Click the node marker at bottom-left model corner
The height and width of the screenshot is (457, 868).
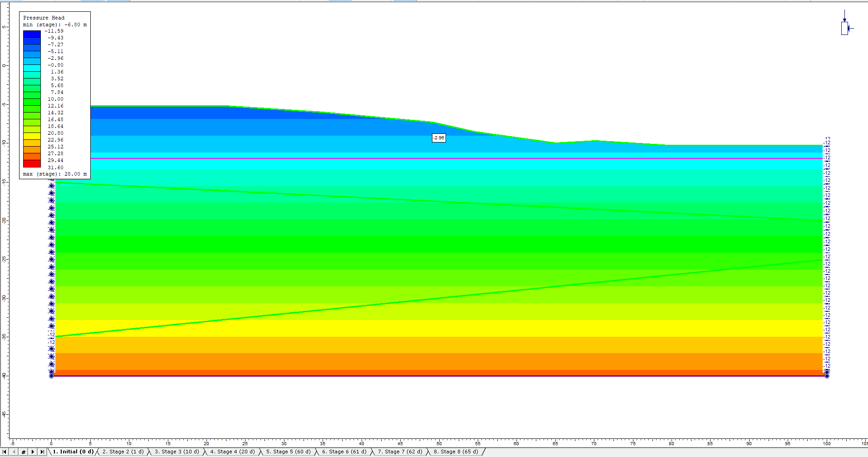click(52, 376)
